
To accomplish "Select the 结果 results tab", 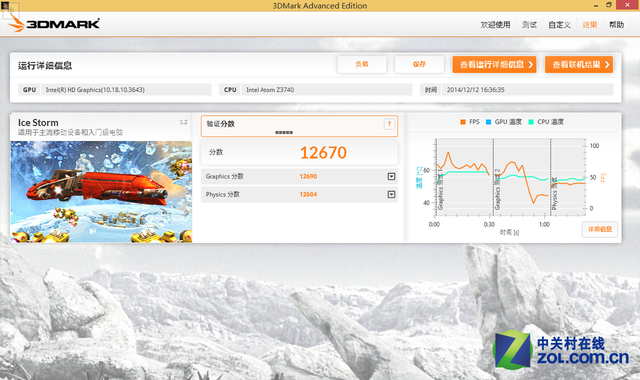I will point(590,25).
